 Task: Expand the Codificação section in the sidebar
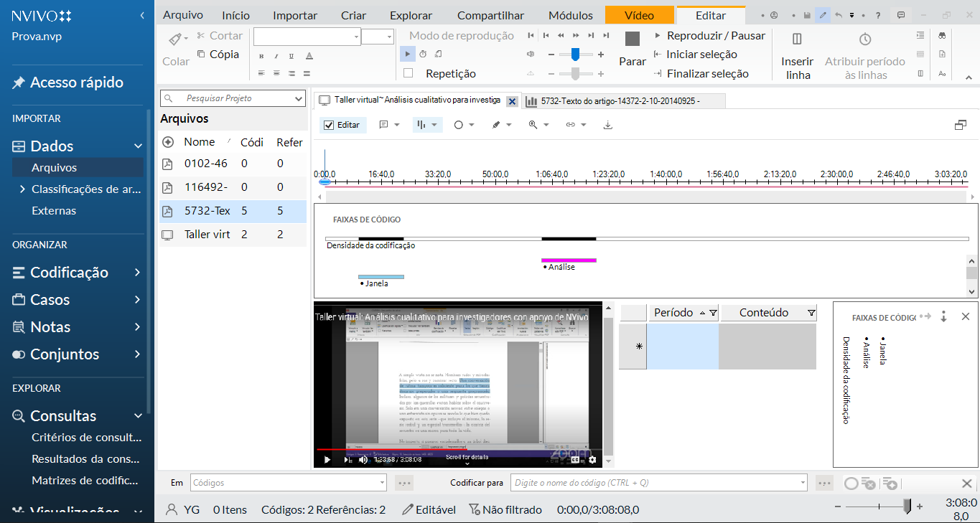(x=137, y=273)
